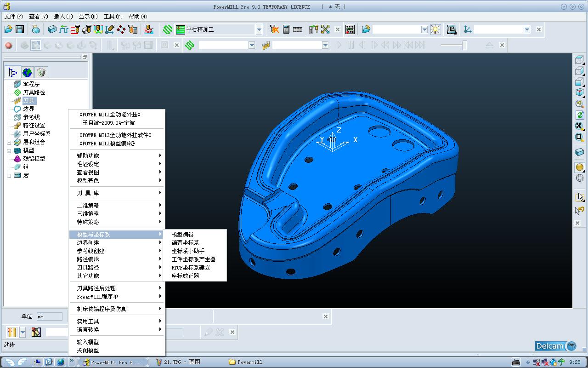
Task: Select the isometric view cube icon
Action: (580, 92)
